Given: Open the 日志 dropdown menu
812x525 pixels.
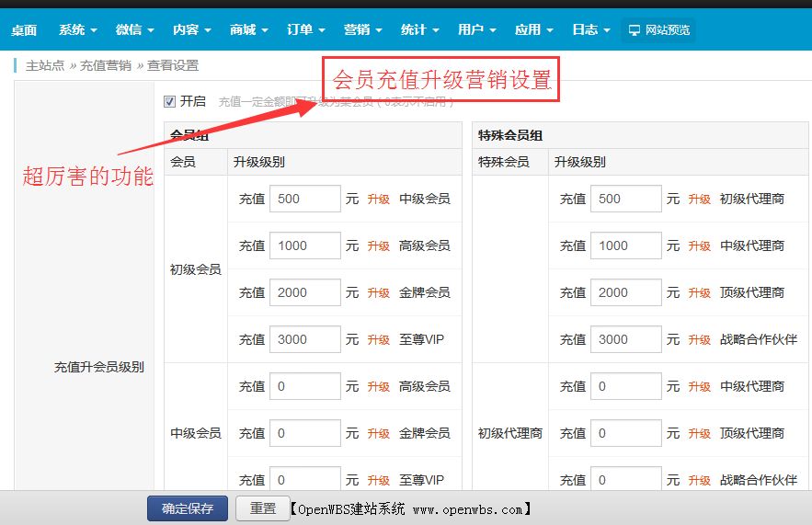Looking at the screenshot, I should tap(590, 30).
